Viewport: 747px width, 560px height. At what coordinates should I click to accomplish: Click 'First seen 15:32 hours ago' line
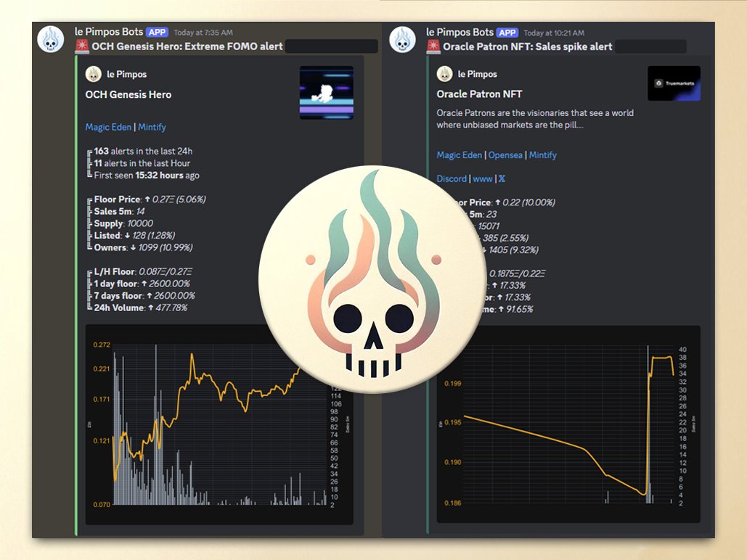pyautogui.click(x=147, y=176)
